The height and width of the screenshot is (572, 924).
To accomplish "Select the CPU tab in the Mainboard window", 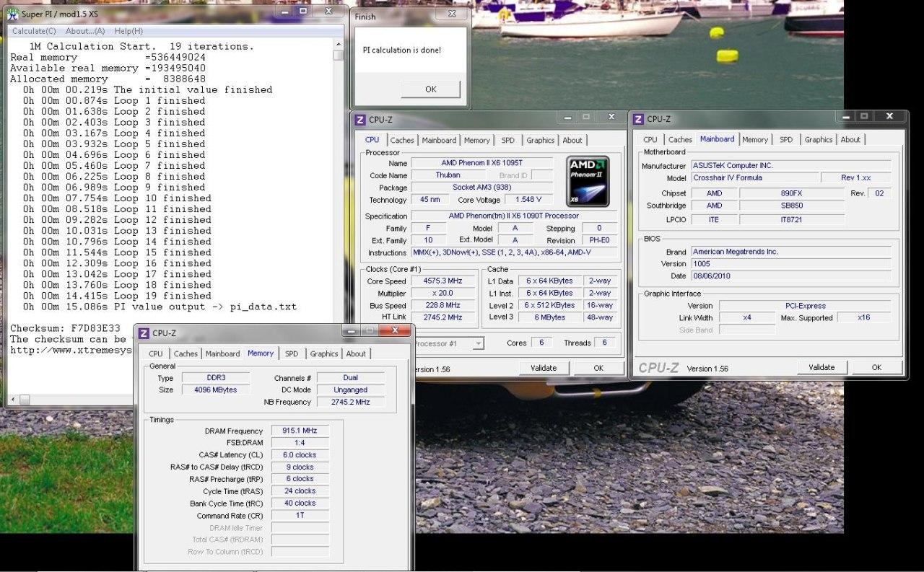I will (x=650, y=140).
